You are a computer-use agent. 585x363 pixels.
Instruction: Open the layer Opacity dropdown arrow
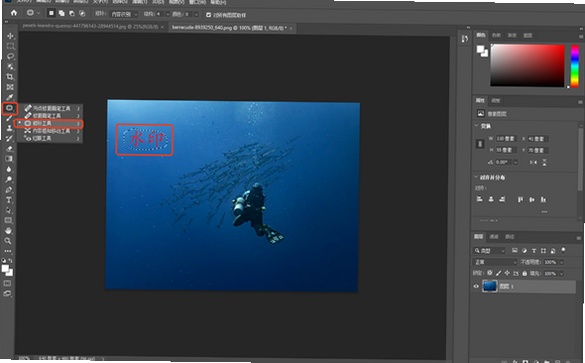click(x=561, y=262)
